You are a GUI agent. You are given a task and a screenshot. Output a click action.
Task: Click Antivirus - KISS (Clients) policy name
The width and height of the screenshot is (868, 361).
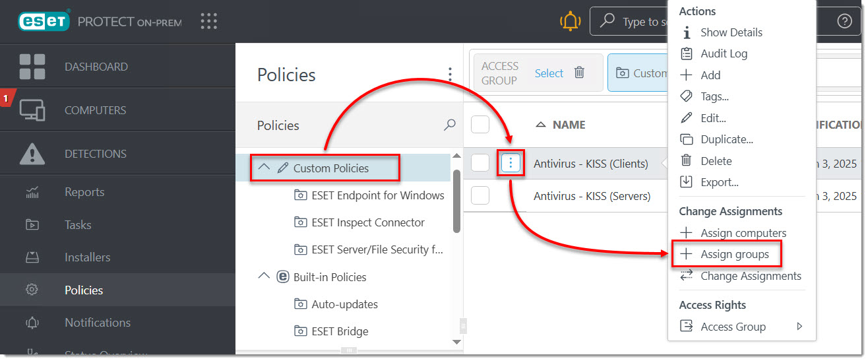[591, 164]
